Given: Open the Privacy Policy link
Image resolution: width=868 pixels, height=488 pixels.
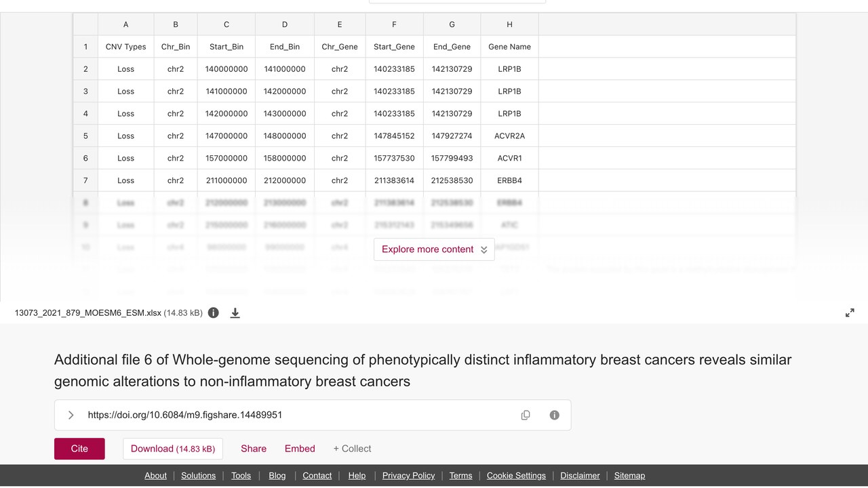Looking at the screenshot, I should pyautogui.click(x=408, y=476).
